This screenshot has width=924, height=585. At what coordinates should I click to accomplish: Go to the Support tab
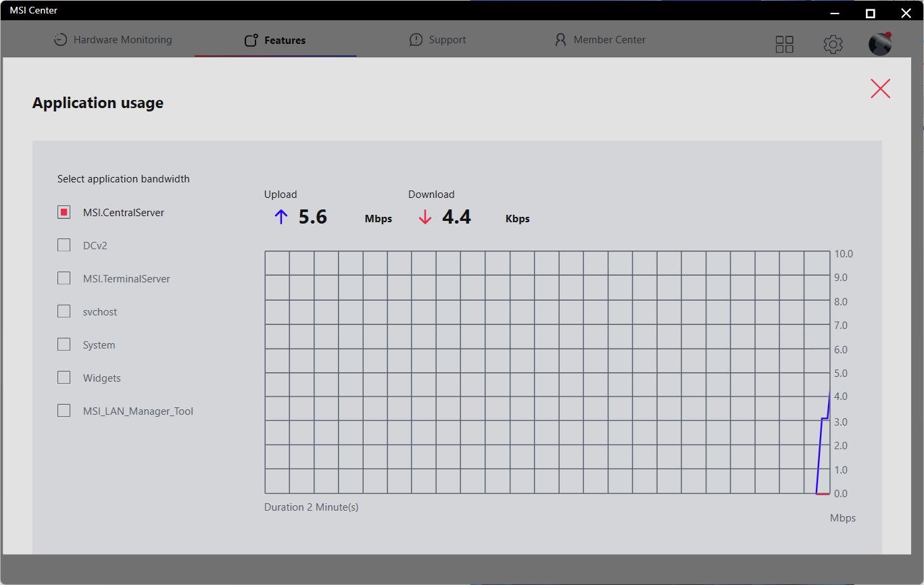[437, 40]
